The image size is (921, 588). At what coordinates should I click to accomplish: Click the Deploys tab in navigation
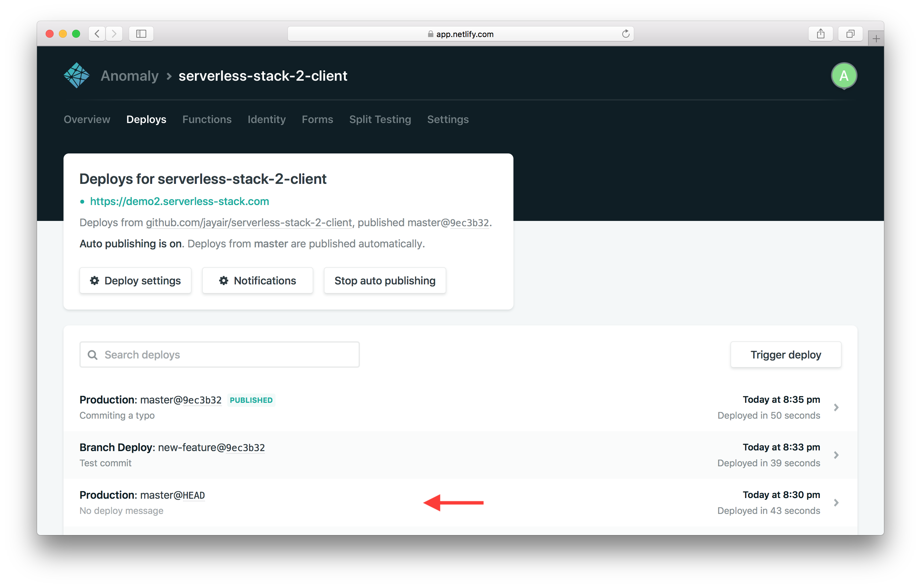coord(146,119)
